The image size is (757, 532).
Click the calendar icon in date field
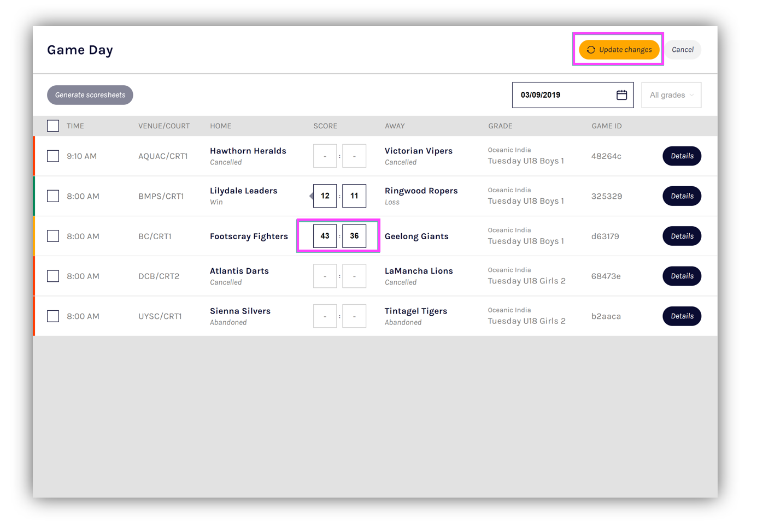click(x=621, y=95)
